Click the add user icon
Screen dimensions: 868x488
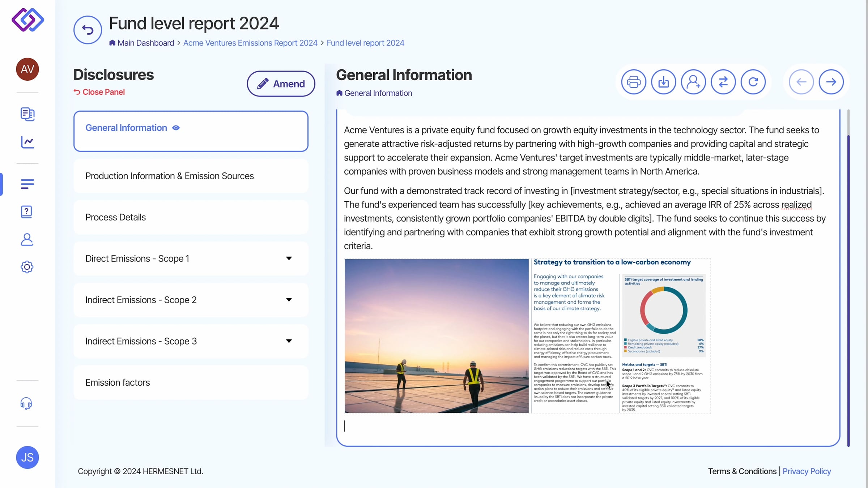693,82
